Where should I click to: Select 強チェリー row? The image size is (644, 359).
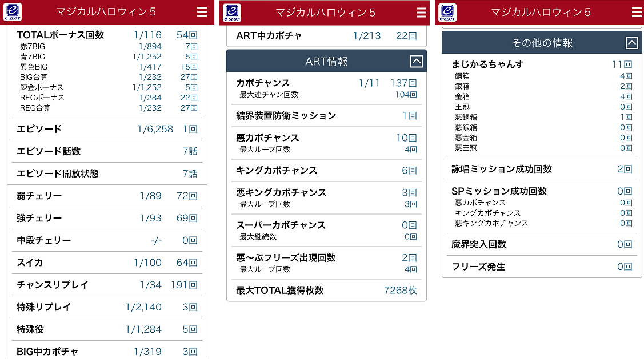pos(107,218)
